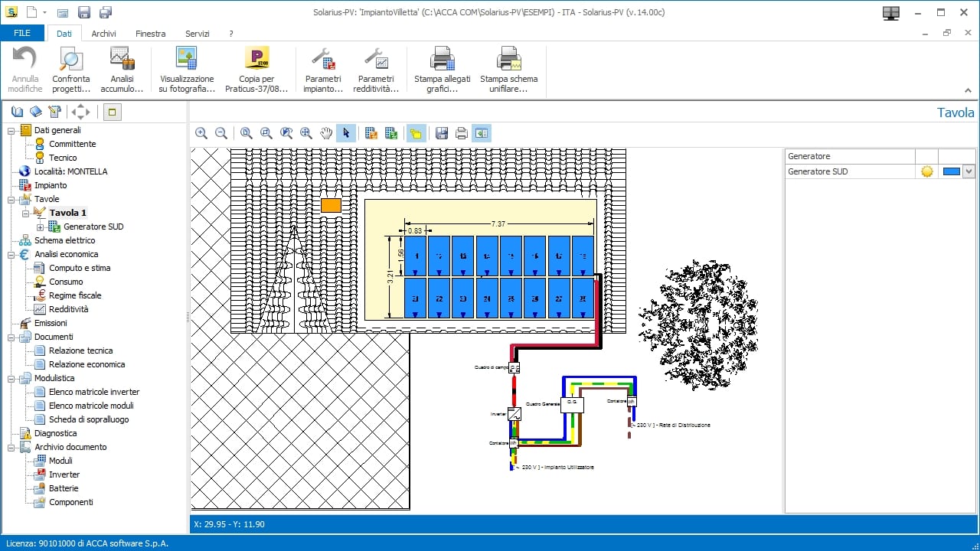Viewport: 980px width, 551px height.
Task: Toggle sun icon for Generatore SUD
Action: pos(927,171)
